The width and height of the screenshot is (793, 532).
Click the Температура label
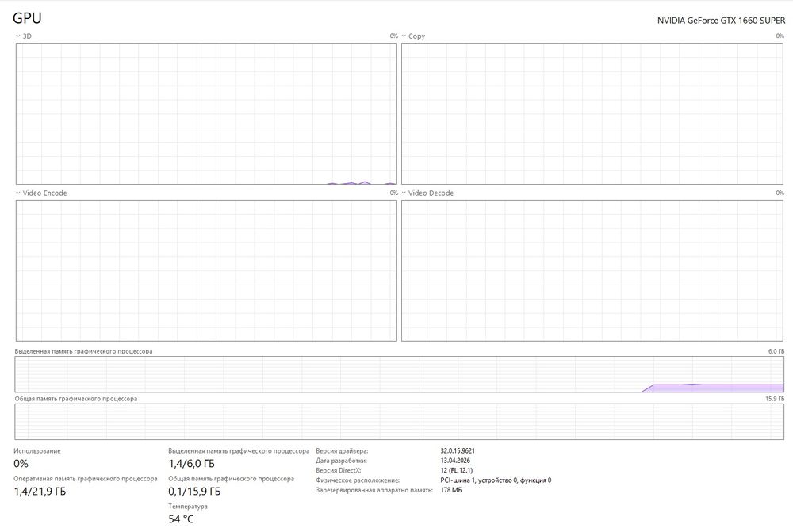[x=188, y=506]
